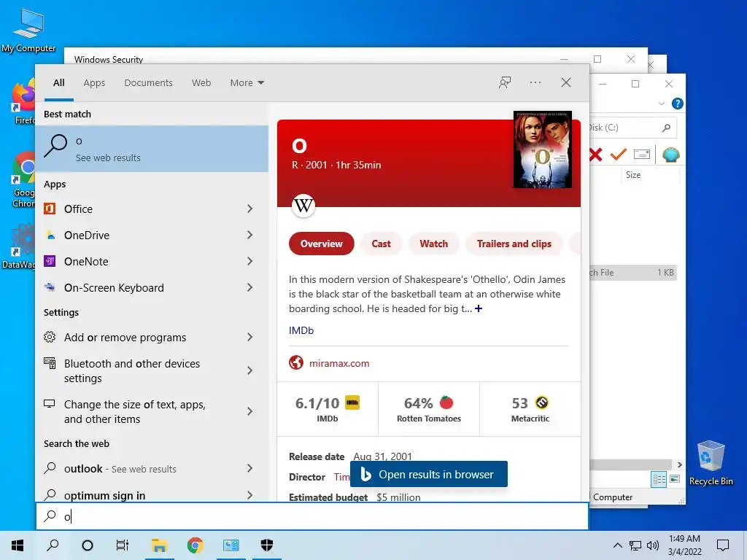Open the three-dot options menu in search

(x=535, y=82)
